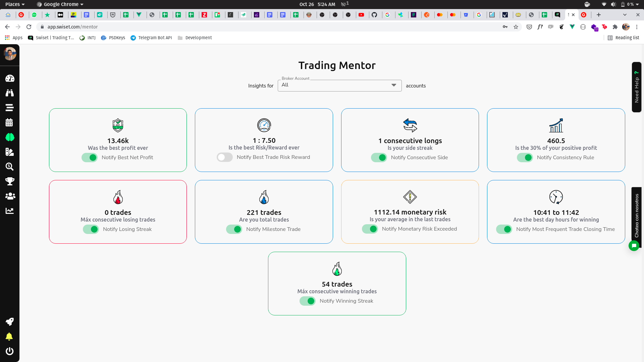This screenshot has width=644, height=362.
Task: Open the dashboard gauge icon in sidebar
Action: point(10,78)
